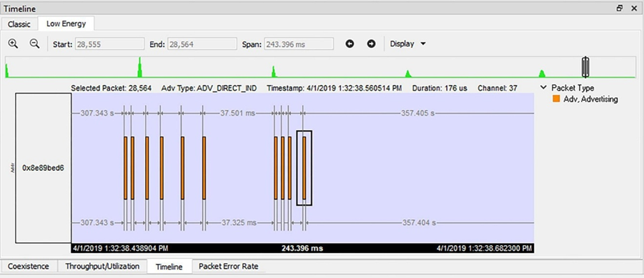Image resolution: width=644 pixels, height=278 pixels.
Task: Click the End packet number field
Action: (x=202, y=44)
